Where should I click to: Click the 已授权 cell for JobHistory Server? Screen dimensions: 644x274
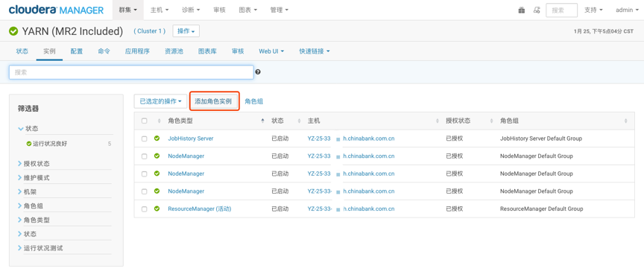[x=455, y=138]
